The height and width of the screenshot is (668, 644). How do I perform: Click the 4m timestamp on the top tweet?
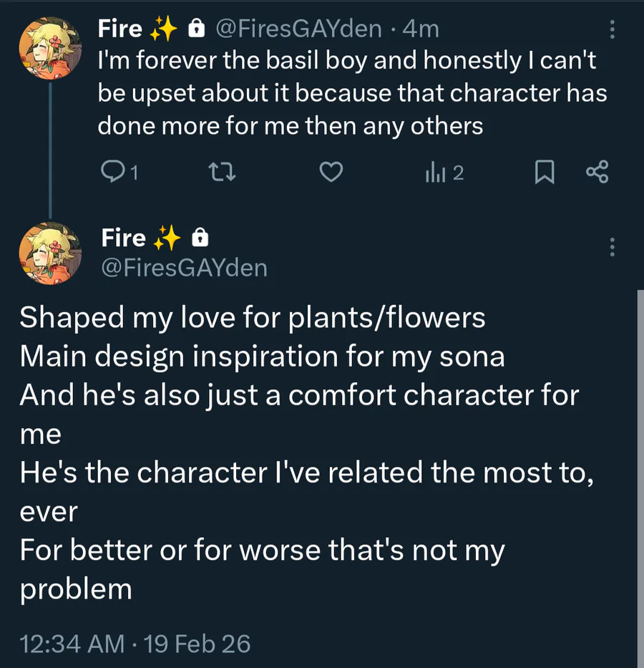tap(421, 29)
